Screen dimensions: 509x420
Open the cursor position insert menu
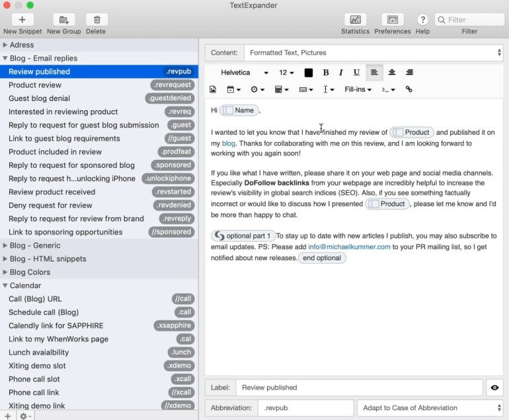point(328,90)
